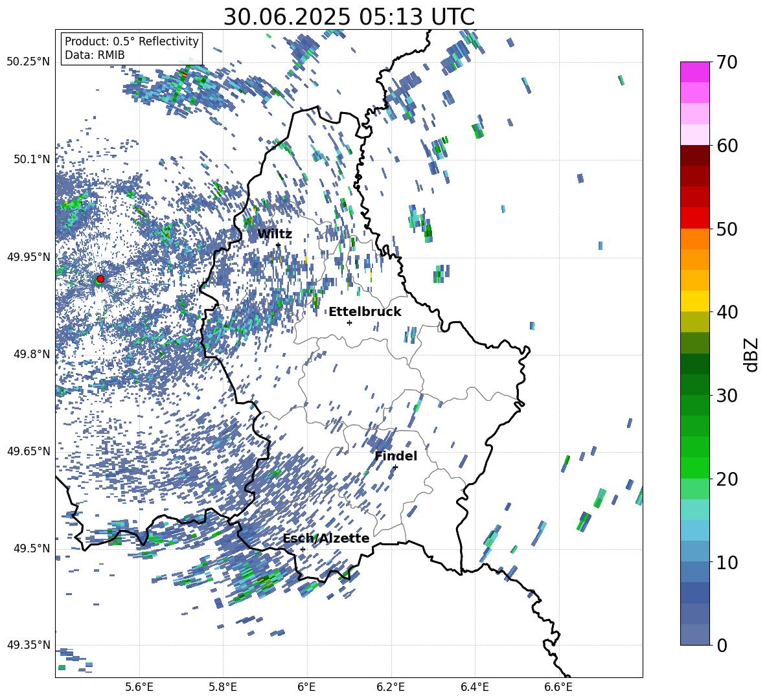The image size is (767, 700).
Task: Click the Wiltz city label
Action: tap(275, 234)
